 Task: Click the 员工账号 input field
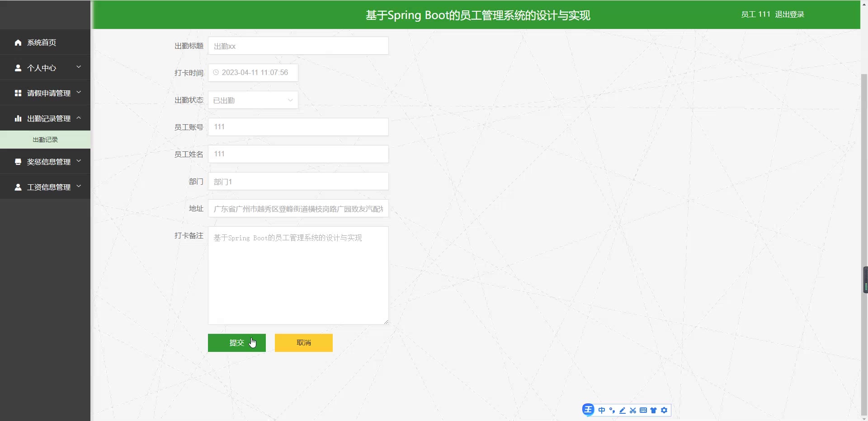[298, 127]
